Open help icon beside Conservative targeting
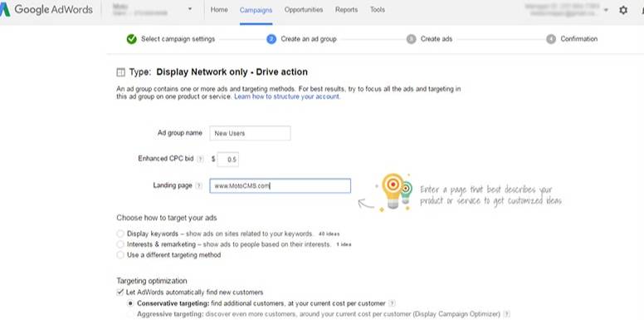Screen dimensions: 644x320 tap(392, 303)
